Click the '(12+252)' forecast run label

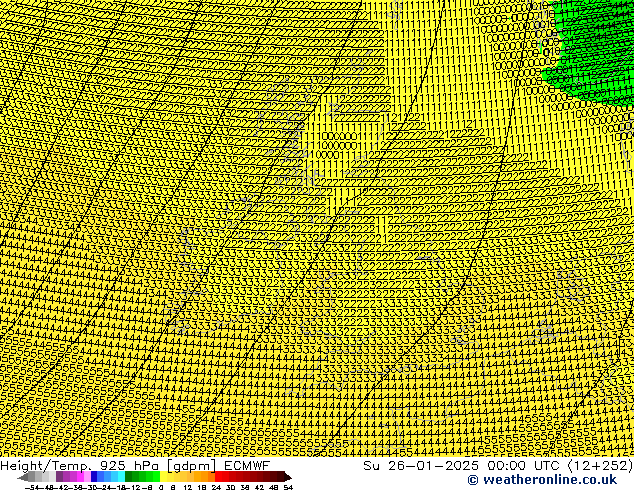600,466
